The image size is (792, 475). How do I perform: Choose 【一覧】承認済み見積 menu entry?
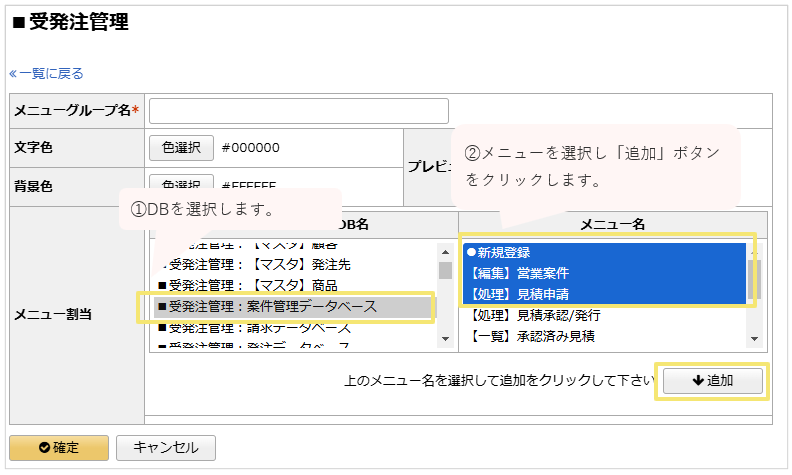[x=530, y=336]
